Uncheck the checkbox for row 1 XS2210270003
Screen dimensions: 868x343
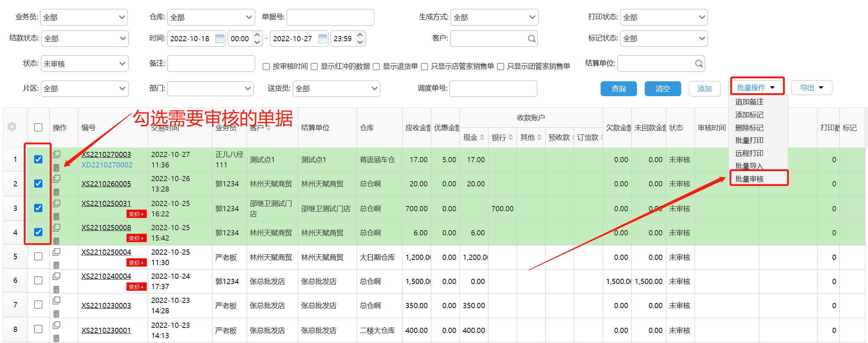click(38, 159)
